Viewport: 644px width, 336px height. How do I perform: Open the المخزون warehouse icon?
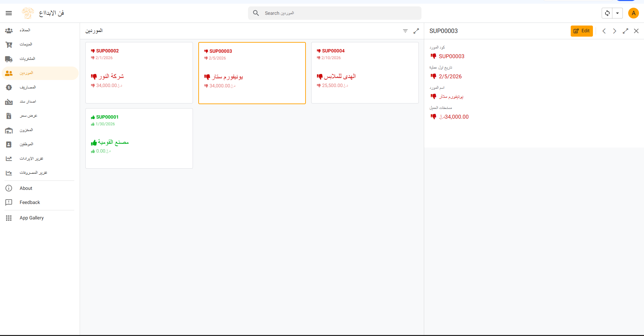pyautogui.click(x=9, y=130)
